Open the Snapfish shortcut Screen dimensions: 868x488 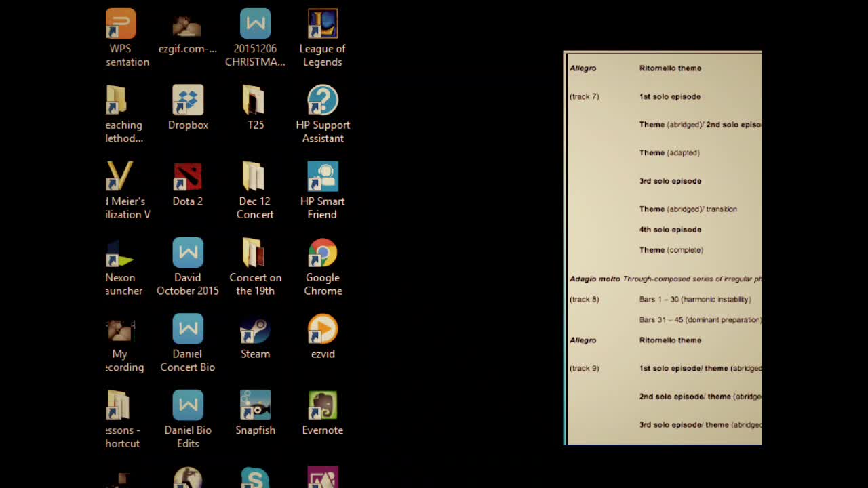256,406
